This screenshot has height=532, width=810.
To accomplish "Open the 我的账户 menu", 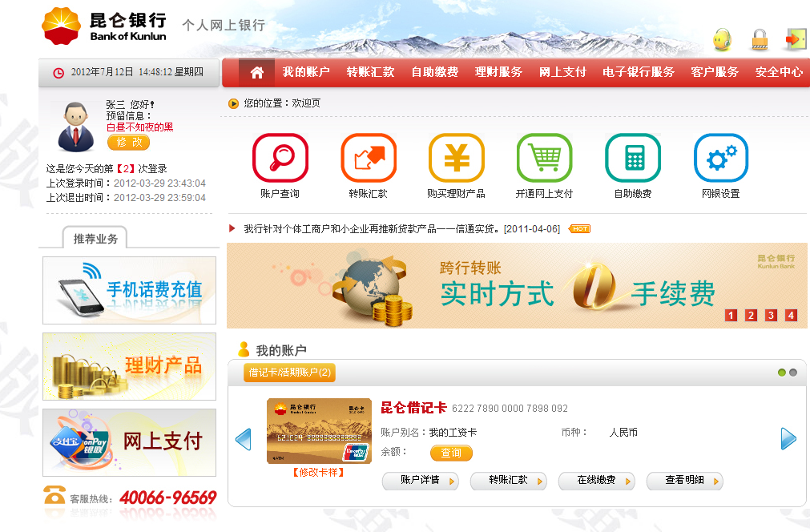I will 306,72.
